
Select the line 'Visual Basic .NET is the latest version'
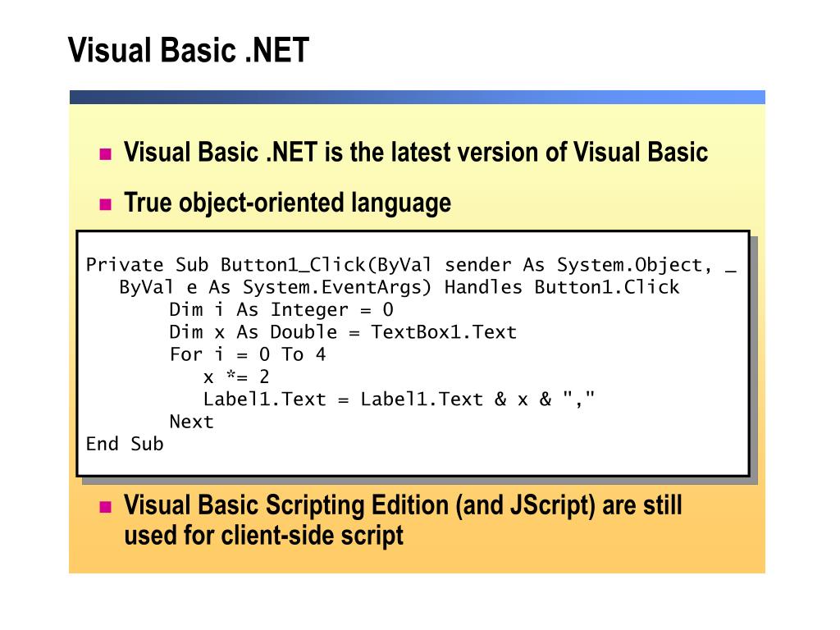click(416, 152)
